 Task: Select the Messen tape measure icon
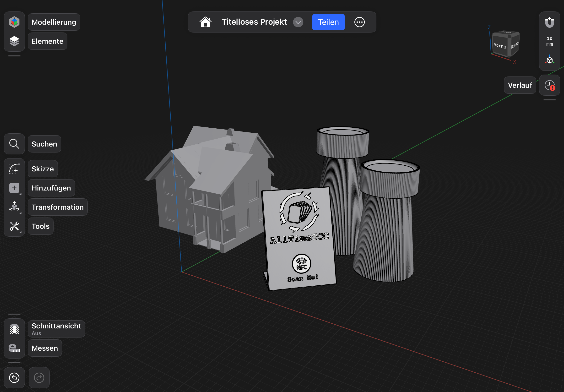point(14,348)
